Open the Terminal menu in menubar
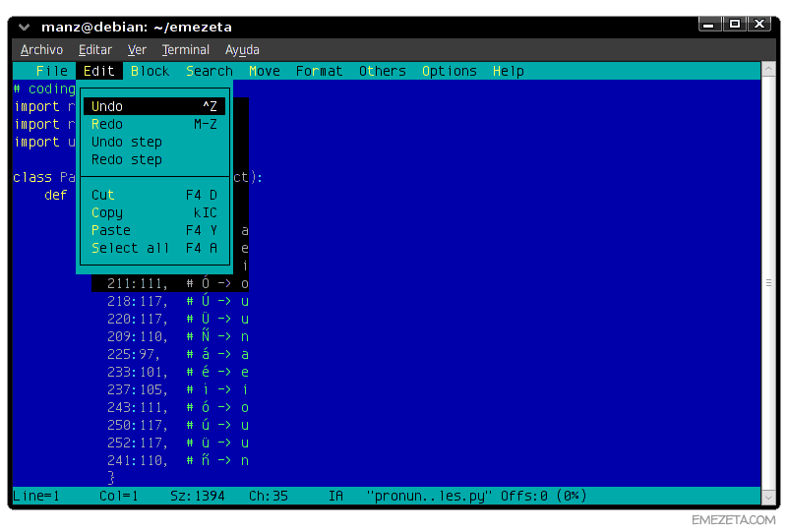The image size is (787, 532). (185, 50)
